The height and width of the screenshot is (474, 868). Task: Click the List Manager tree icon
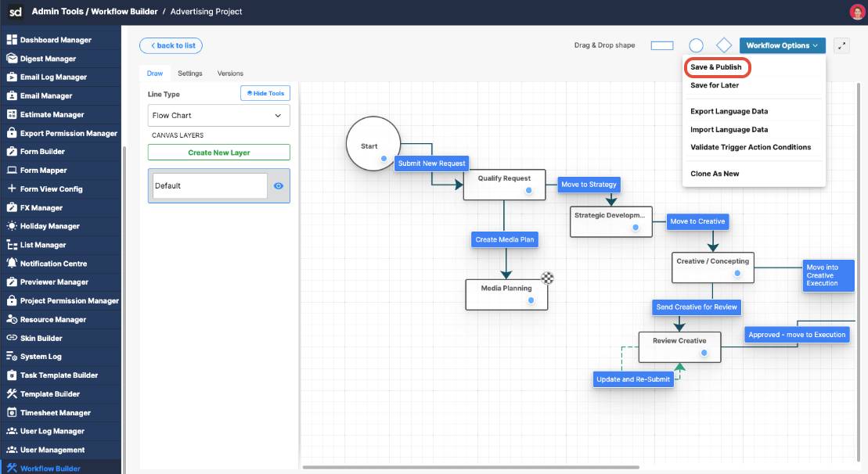12,245
